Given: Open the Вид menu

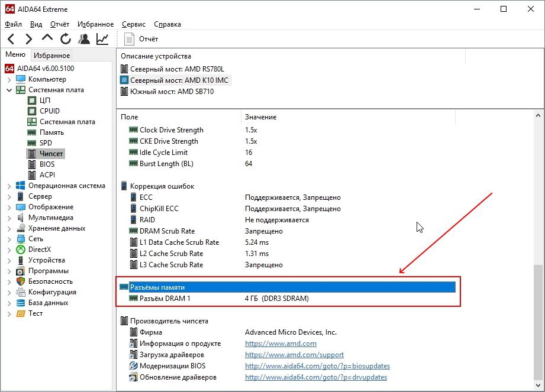Looking at the screenshot, I should (x=36, y=24).
